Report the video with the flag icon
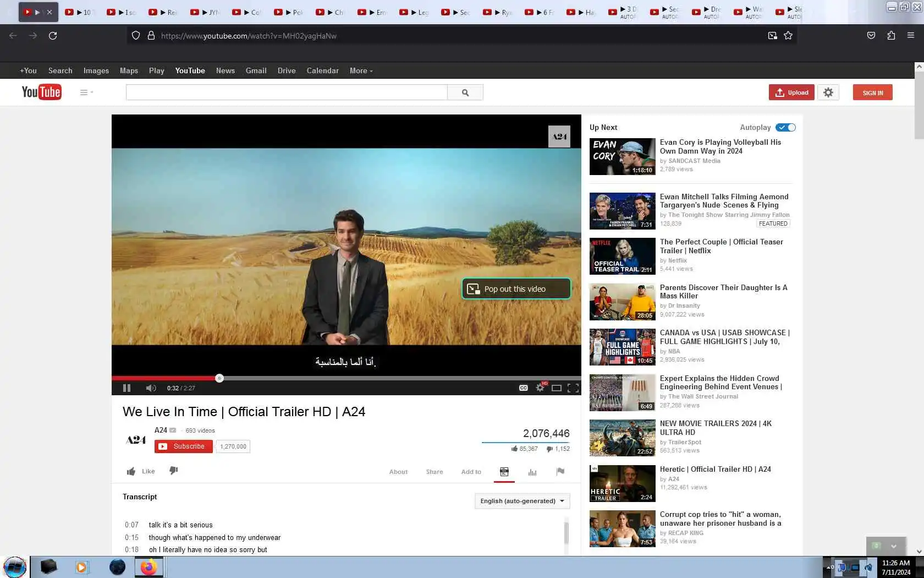The height and width of the screenshot is (578, 924). (x=560, y=471)
